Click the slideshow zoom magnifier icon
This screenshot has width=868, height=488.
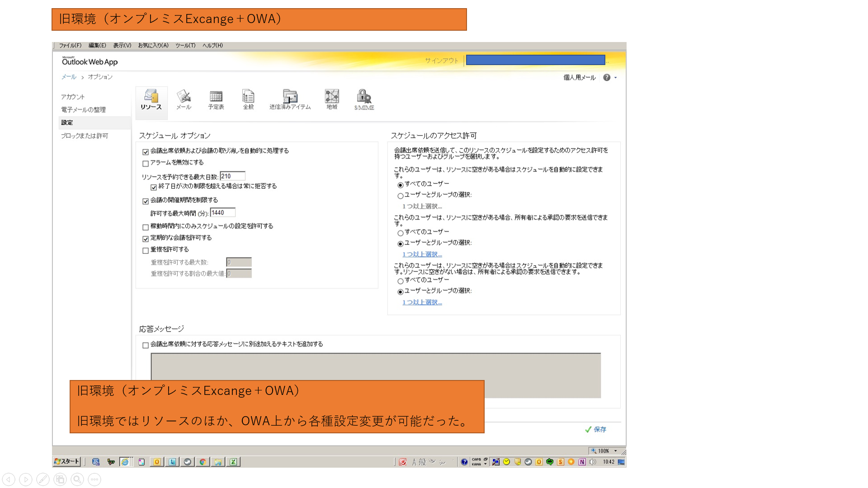click(x=77, y=479)
